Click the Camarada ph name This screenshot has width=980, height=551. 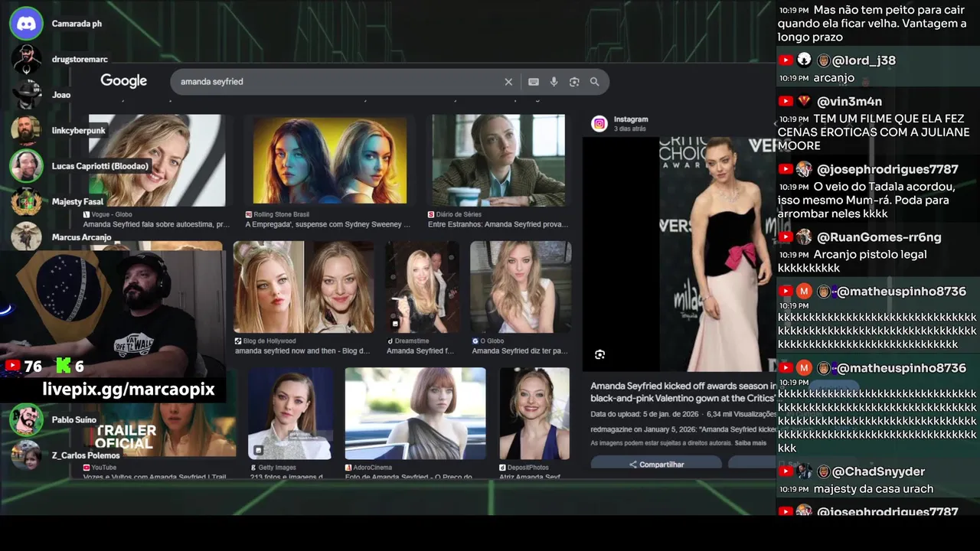[x=77, y=24]
